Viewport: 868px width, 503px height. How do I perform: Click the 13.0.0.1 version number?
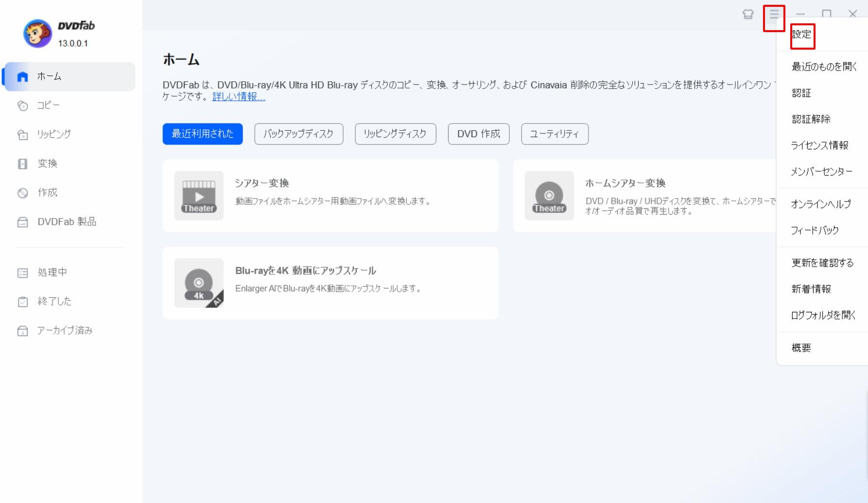coord(73,43)
